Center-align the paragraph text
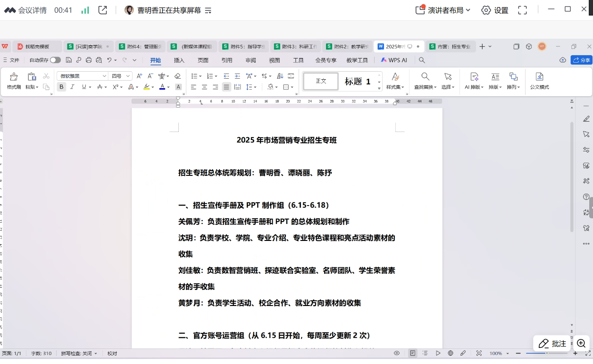The image size is (593, 364). (x=204, y=87)
